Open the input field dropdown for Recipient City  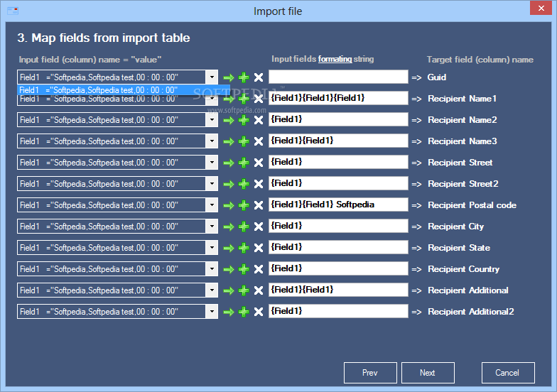click(x=212, y=226)
